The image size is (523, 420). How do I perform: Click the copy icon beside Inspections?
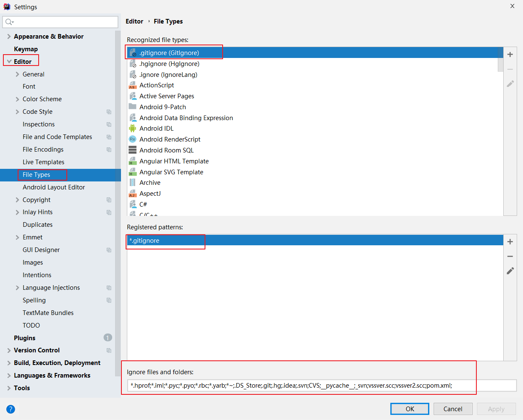pos(109,124)
